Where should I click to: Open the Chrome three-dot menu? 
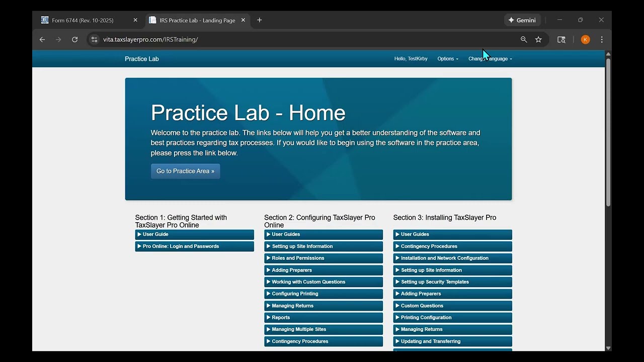602,39
